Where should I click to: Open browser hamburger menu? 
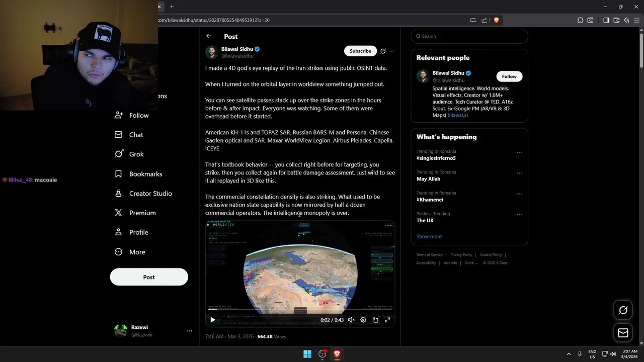(636, 20)
